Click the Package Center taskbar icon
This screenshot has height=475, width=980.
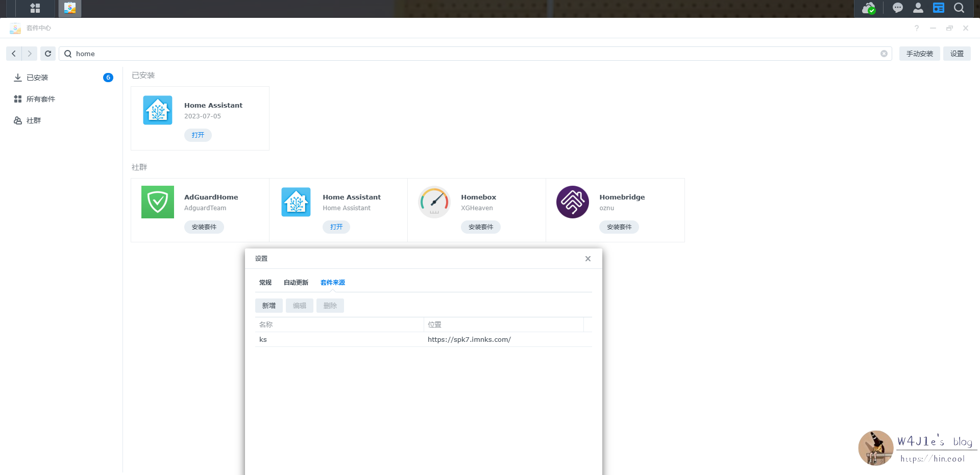70,8
